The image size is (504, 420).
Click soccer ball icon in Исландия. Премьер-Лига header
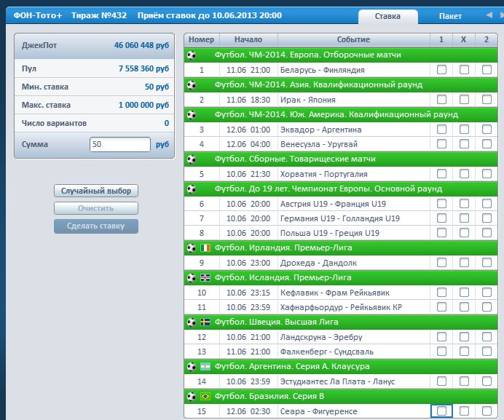click(192, 277)
